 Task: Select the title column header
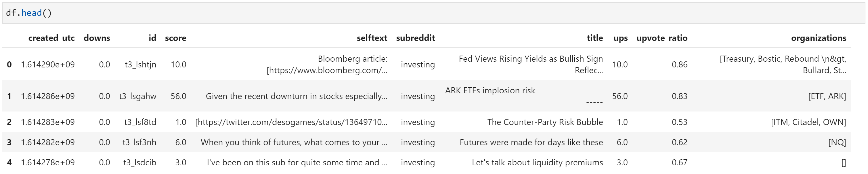(x=595, y=38)
